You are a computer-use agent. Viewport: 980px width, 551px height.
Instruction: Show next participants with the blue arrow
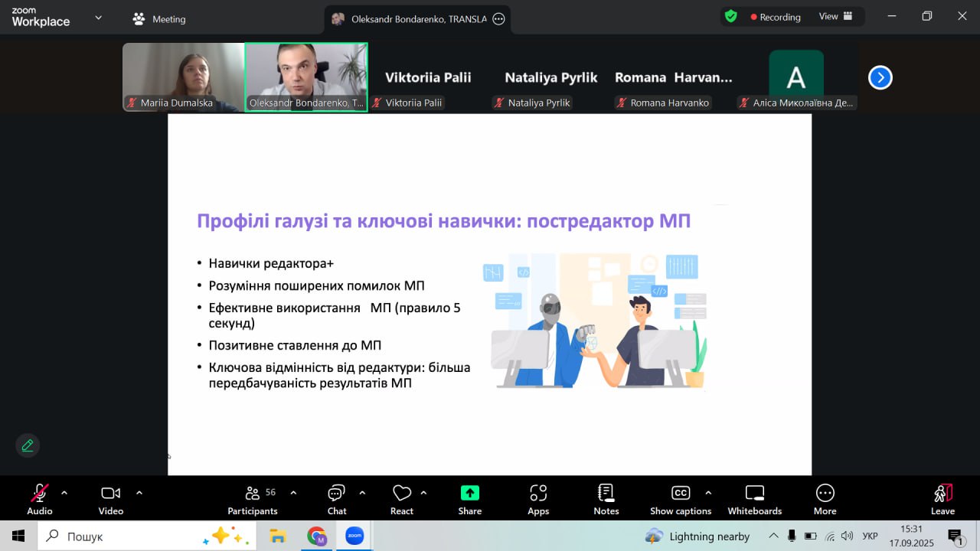pos(880,77)
